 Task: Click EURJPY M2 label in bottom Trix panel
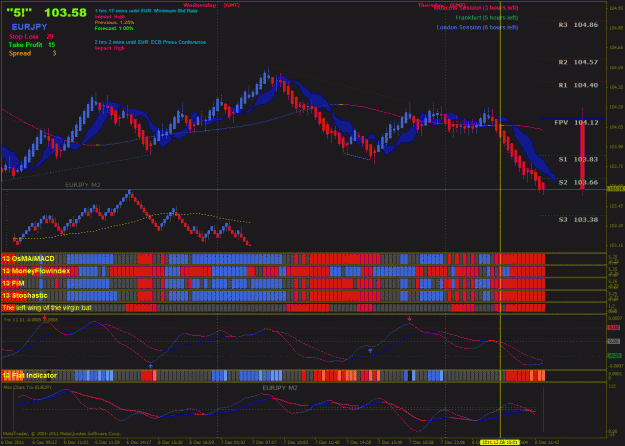280,388
